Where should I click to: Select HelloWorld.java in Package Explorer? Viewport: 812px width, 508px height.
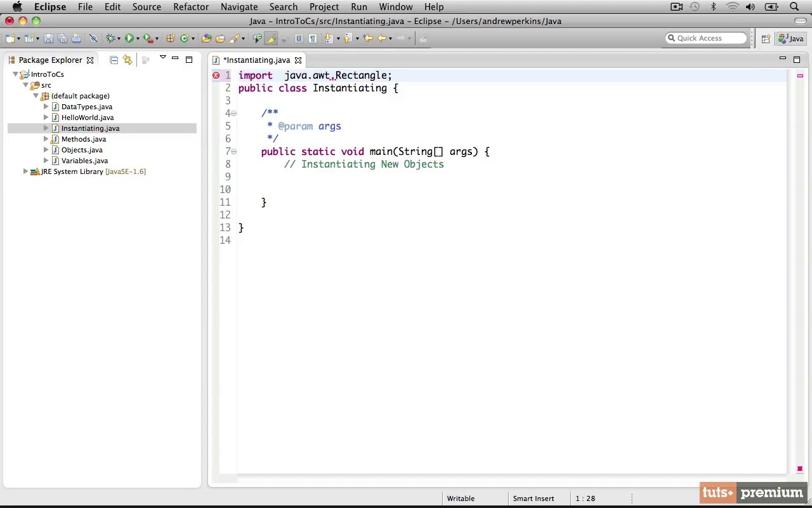pos(88,117)
